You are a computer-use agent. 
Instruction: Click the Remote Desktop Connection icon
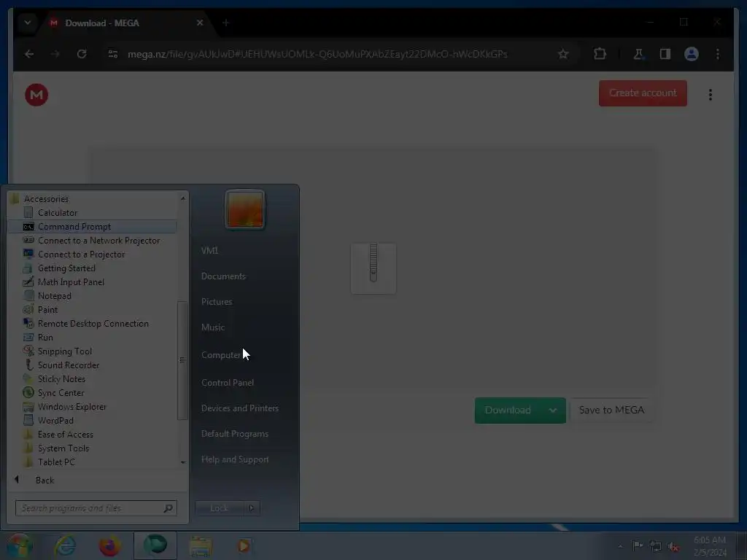coord(28,323)
